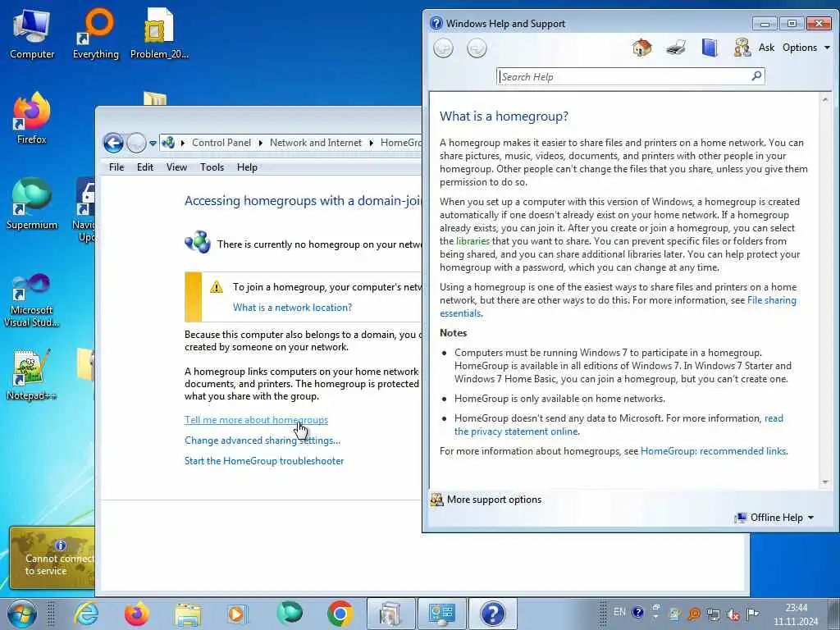
Task: Open 'What is a network location?' link
Action: coord(293,308)
